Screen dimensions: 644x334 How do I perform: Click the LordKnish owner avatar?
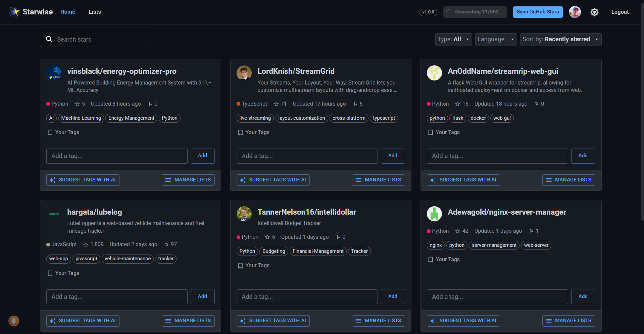[244, 73]
